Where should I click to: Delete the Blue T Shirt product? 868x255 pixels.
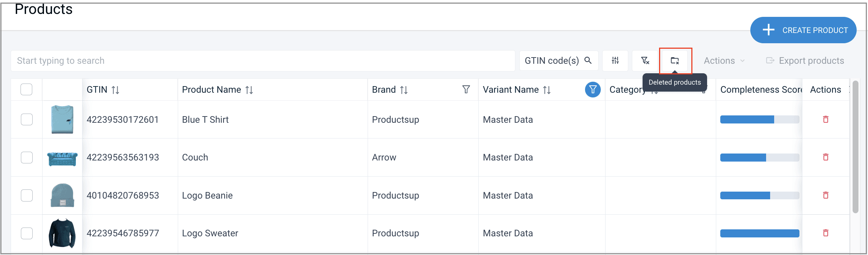click(x=825, y=119)
